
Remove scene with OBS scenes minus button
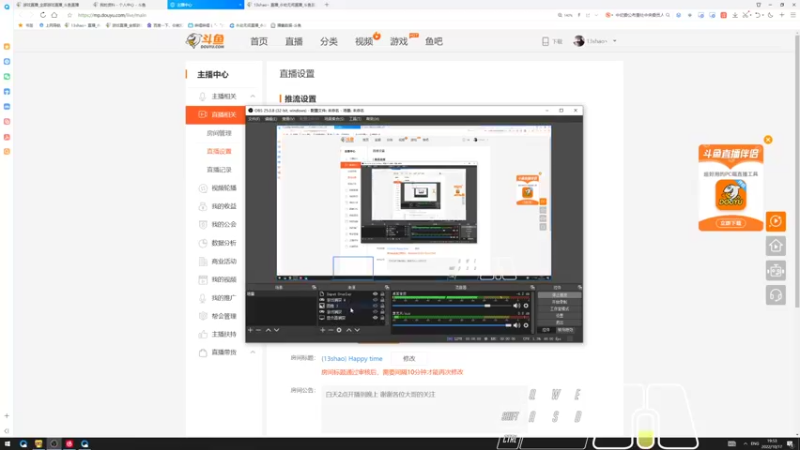(x=259, y=330)
